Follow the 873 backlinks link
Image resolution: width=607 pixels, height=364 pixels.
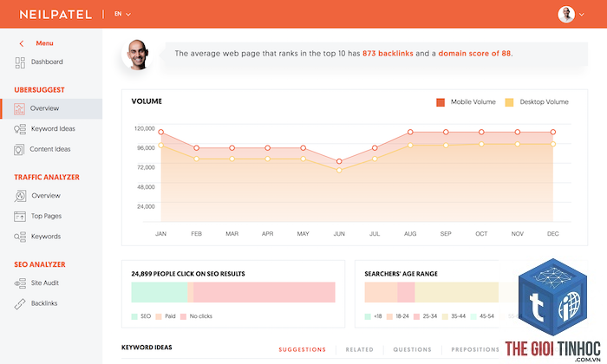point(388,54)
